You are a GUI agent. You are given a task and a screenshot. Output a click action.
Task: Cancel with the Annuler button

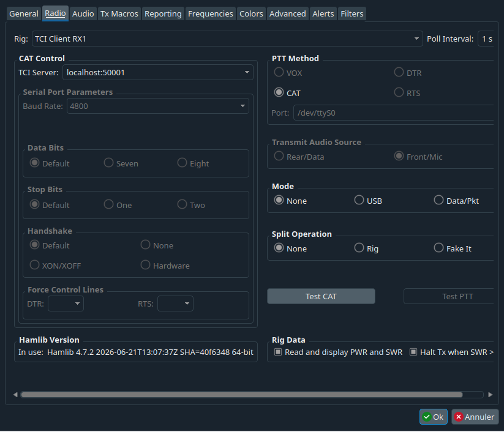tap(475, 417)
